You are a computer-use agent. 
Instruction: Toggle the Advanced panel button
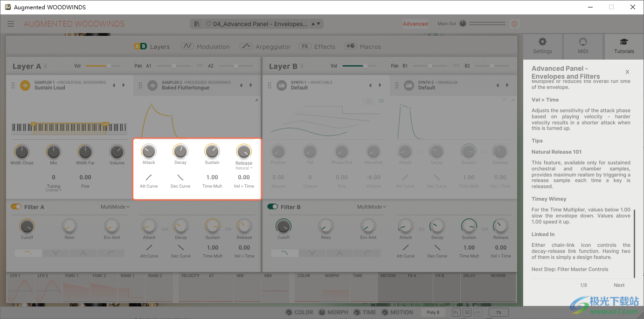point(415,24)
